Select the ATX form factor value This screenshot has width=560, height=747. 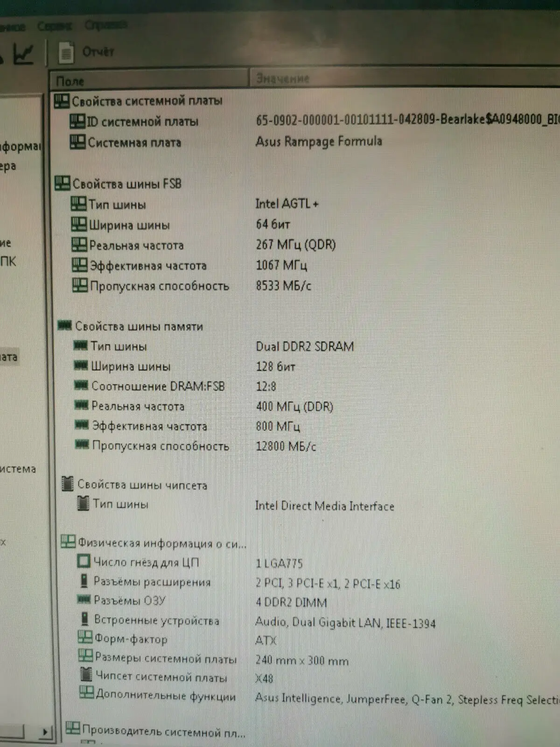coord(266,641)
